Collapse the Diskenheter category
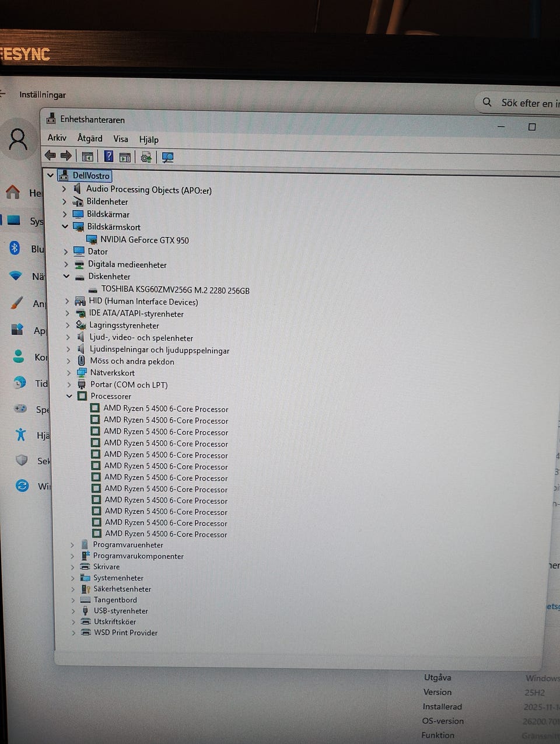This screenshot has height=744, width=560. [x=66, y=276]
